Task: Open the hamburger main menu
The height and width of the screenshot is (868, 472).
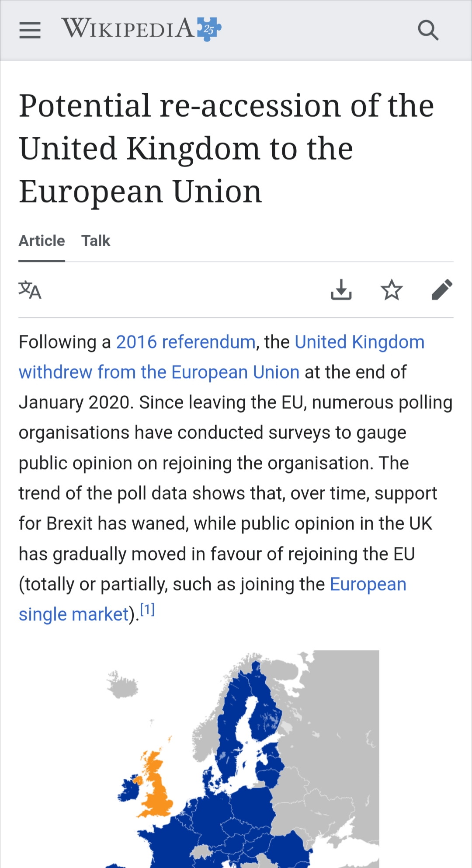Action: pos(30,30)
